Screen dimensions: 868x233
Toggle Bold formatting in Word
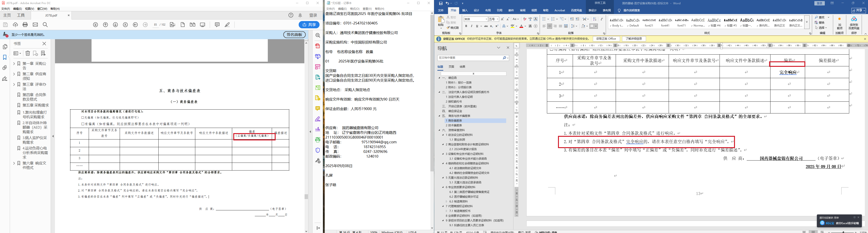click(x=466, y=26)
